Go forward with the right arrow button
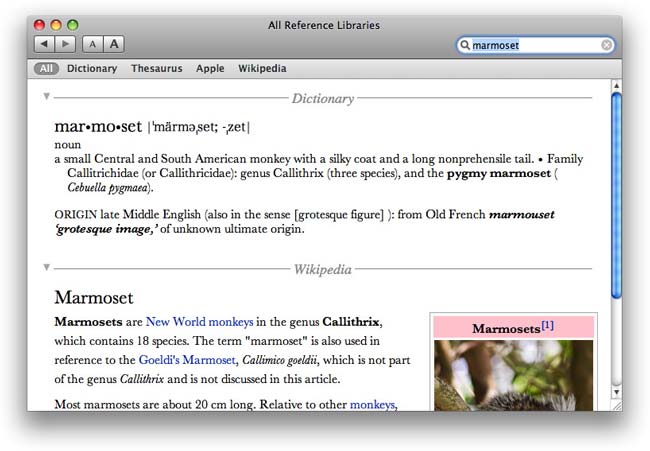Image resolution: width=650 pixels, height=451 pixels. (65, 44)
